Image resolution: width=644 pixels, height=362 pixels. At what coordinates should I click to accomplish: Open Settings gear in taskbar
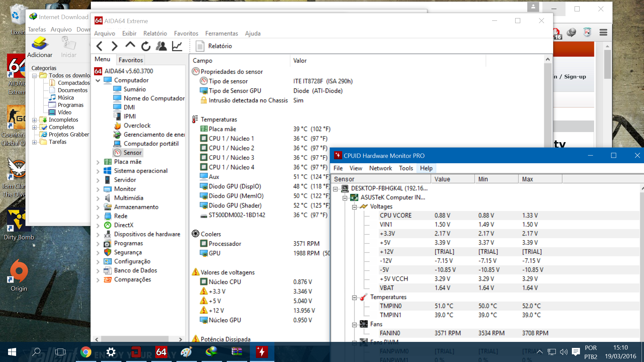111,352
